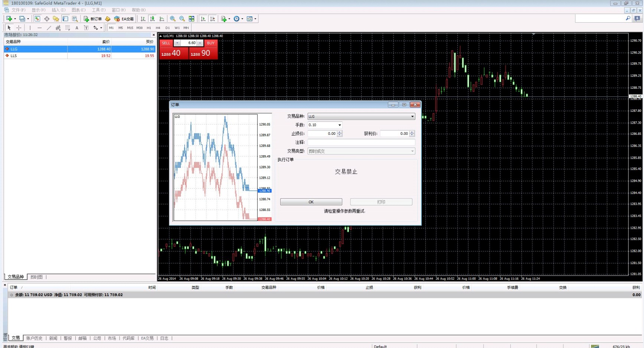Open 交易类型 dropdown in order dialog
This screenshot has height=348, width=644.
361,151
